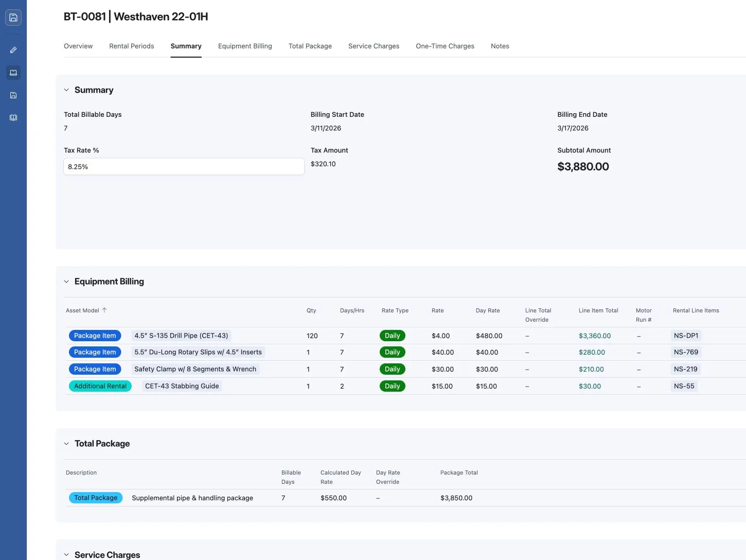Select the Notes tab
Image resolution: width=746 pixels, height=560 pixels.
click(x=500, y=46)
